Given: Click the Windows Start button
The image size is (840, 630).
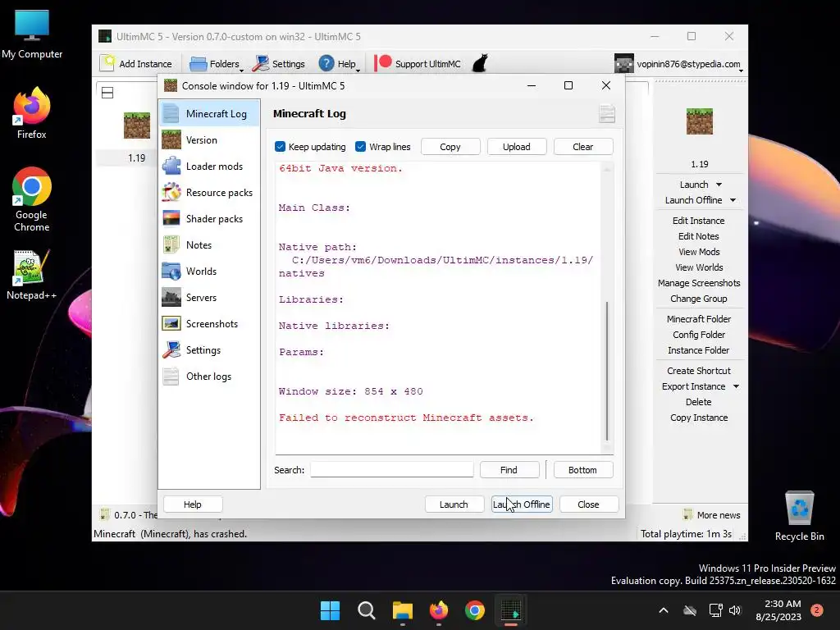Looking at the screenshot, I should pos(330,610).
